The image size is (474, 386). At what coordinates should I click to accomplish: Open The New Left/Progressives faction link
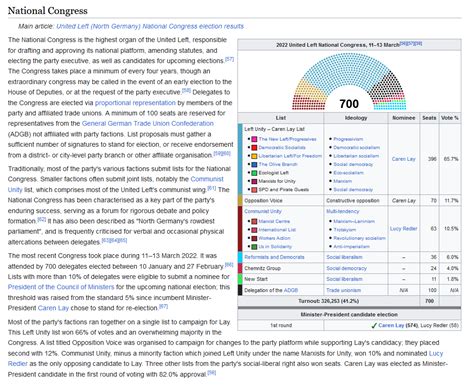tap(287, 139)
